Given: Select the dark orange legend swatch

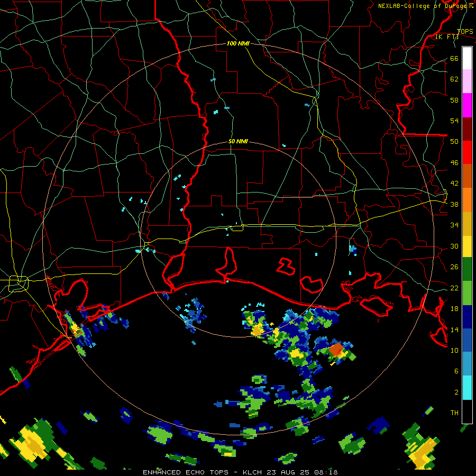Looking at the screenshot, I should [467, 176].
